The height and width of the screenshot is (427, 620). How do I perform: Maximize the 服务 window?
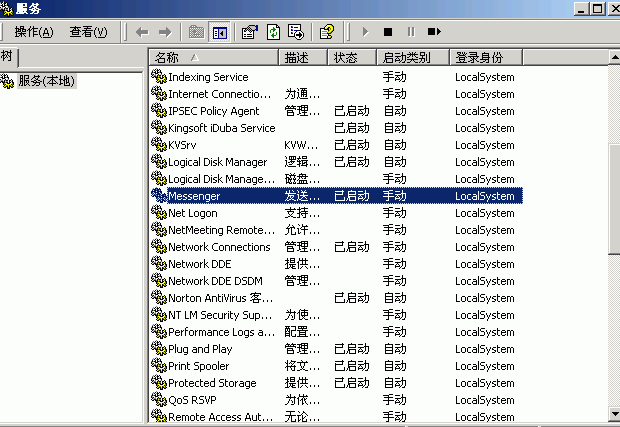tap(598, 8)
